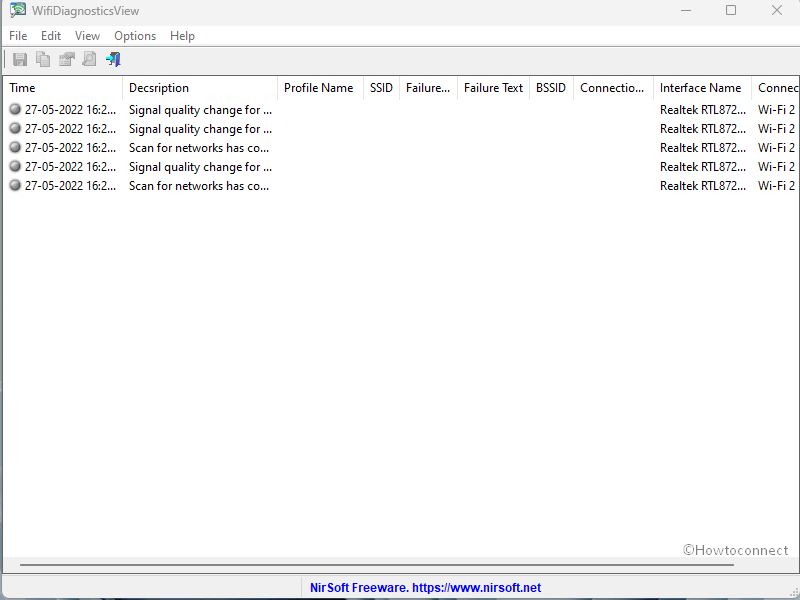Click the Exit door toolbar icon
The width and height of the screenshot is (800, 600).
click(x=113, y=59)
